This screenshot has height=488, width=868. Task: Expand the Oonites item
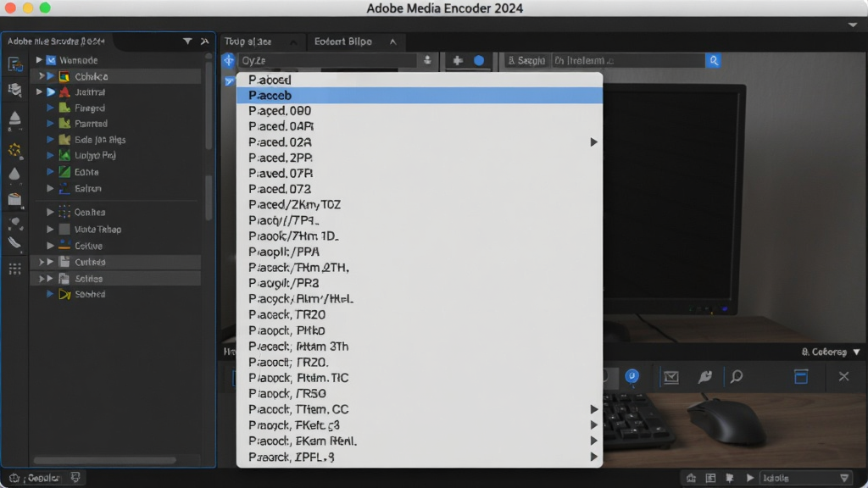tap(50, 212)
